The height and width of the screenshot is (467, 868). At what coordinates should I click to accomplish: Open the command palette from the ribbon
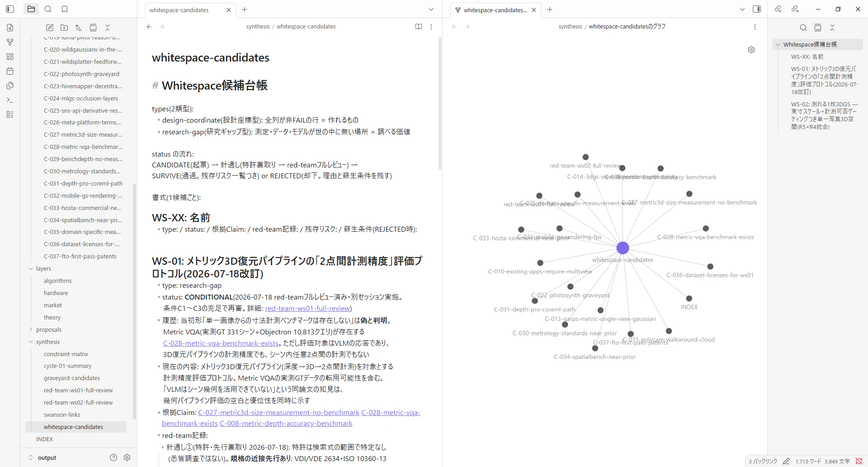coord(10,100)
